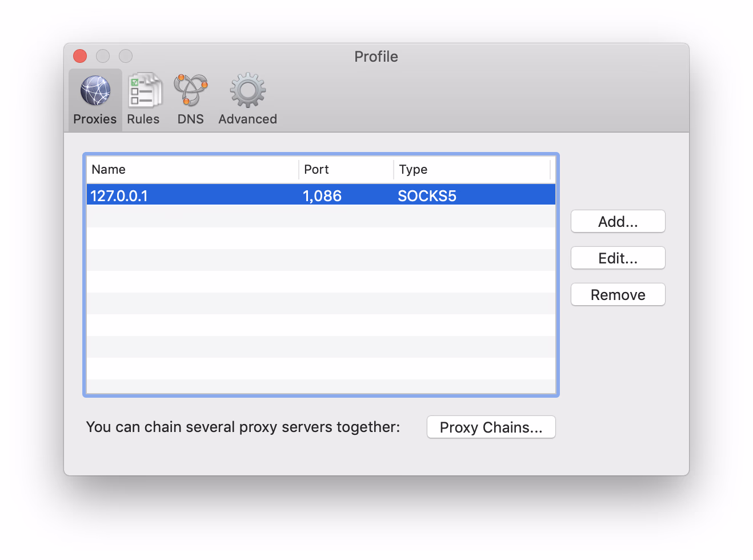Click the gray minimize window button
The width and height of the screenshot is (753, 560).
coord(103,56)
